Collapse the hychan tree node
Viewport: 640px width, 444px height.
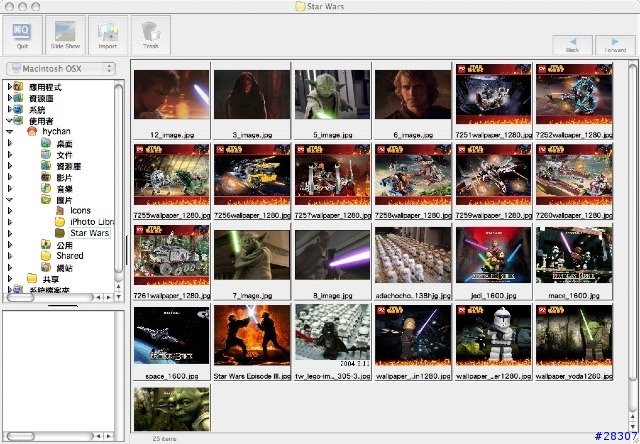point(9,131)
